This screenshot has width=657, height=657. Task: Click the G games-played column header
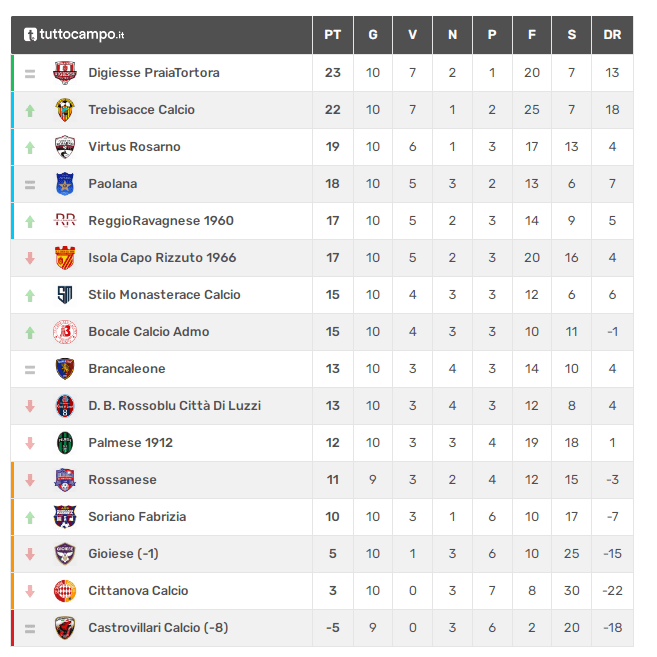click(x=373, y=35)
